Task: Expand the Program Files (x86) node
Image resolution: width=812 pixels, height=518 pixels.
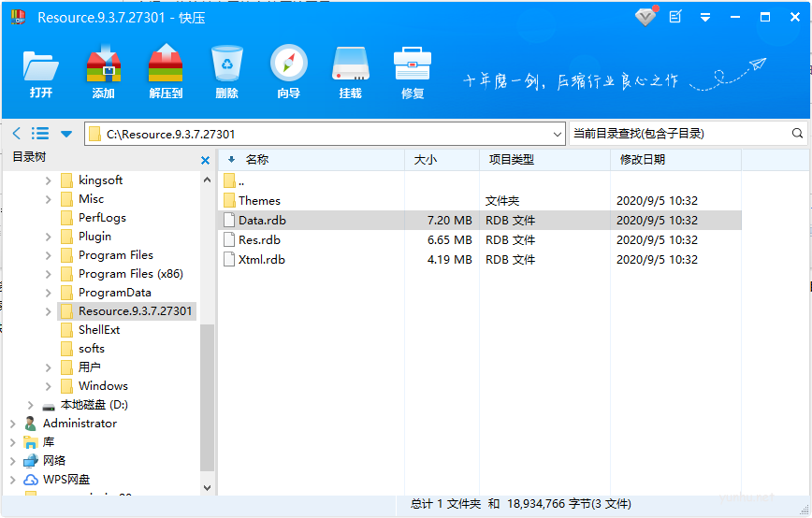Action: click(48, 274)
